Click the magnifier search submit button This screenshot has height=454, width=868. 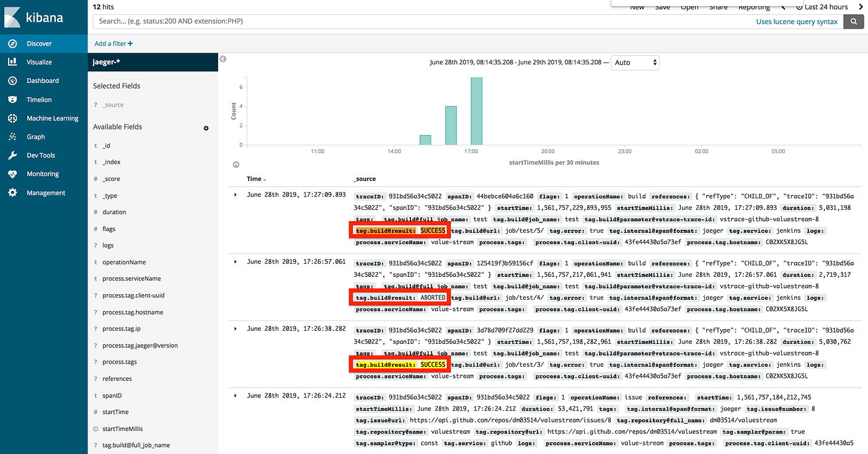coord(854,22)
